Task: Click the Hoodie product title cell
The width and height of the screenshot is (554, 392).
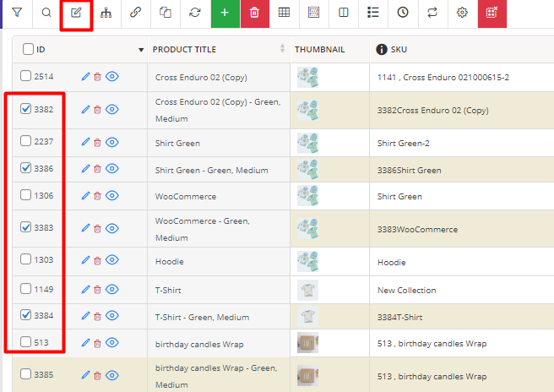Action: 219,262
